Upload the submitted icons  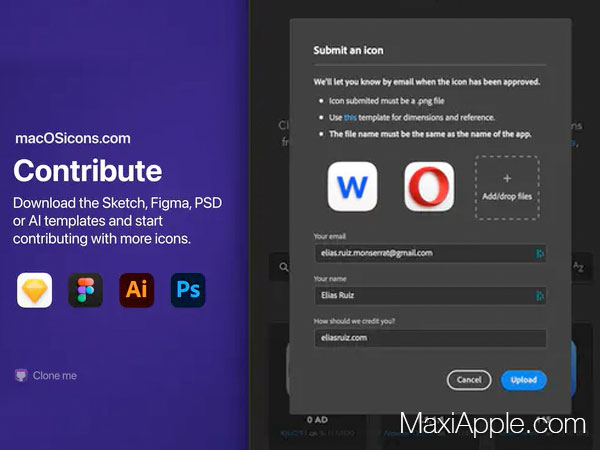pyautogui.click(x=524, y=380)
